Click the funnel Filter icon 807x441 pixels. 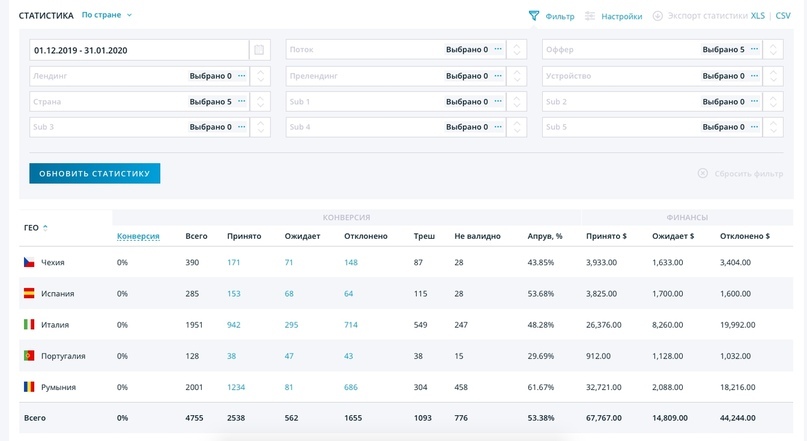coord(534,16)
